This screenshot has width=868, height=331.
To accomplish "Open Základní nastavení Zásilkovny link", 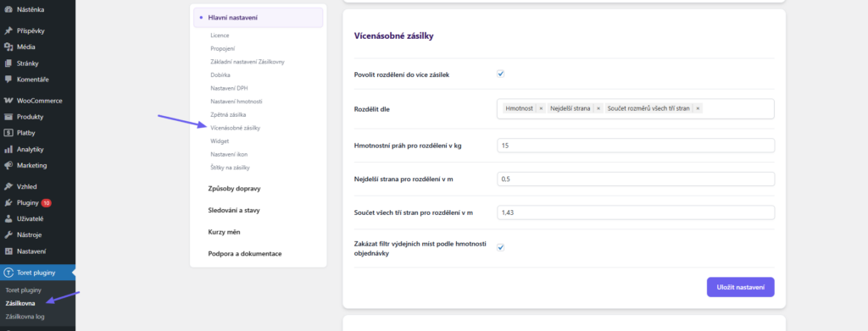I will tap(248, 62).
